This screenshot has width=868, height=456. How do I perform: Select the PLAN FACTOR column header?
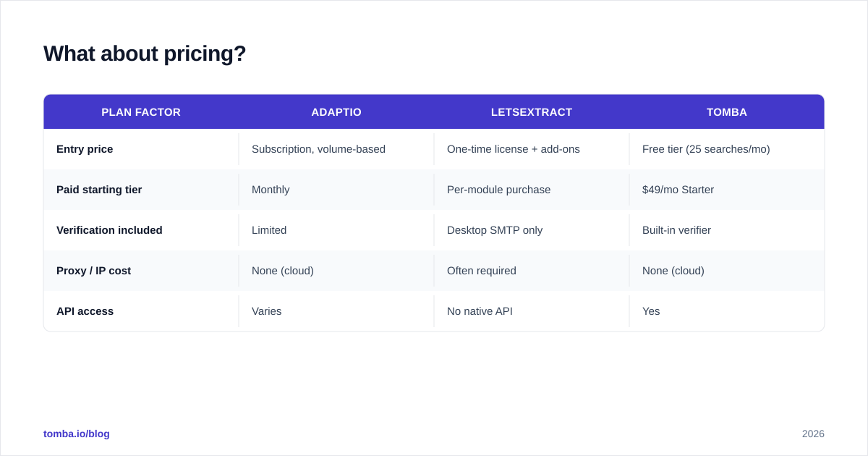coord(141,112)
